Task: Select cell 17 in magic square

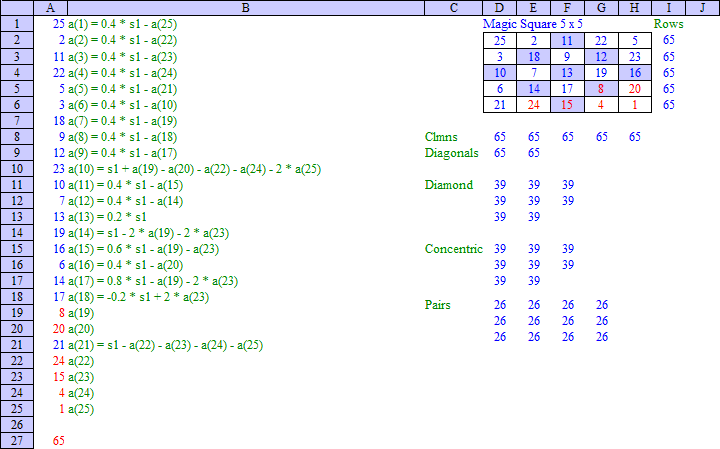Action: point(567,89)
